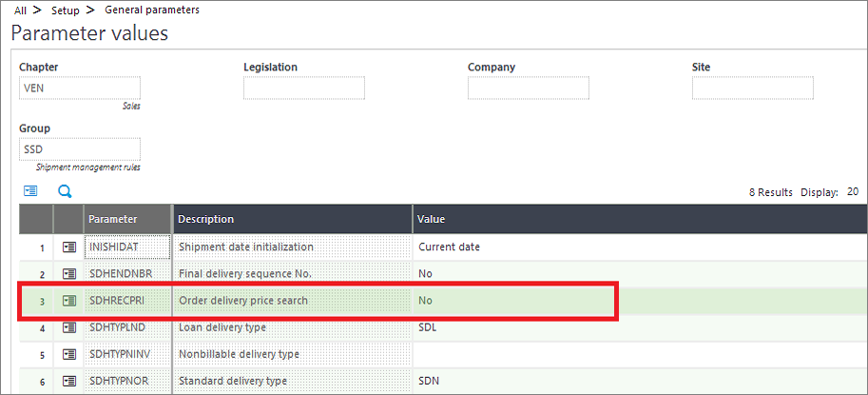Open the row actions icon for INISHIDAT
Image resolution: width=868 pixels, height=395 pixels.
pos(69,247)
